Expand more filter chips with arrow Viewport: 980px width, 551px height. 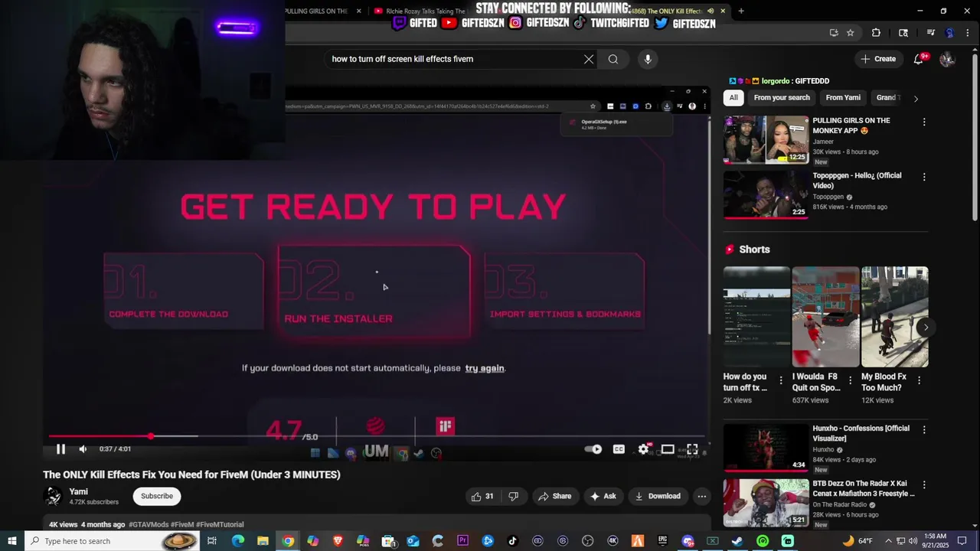[916, 98]
